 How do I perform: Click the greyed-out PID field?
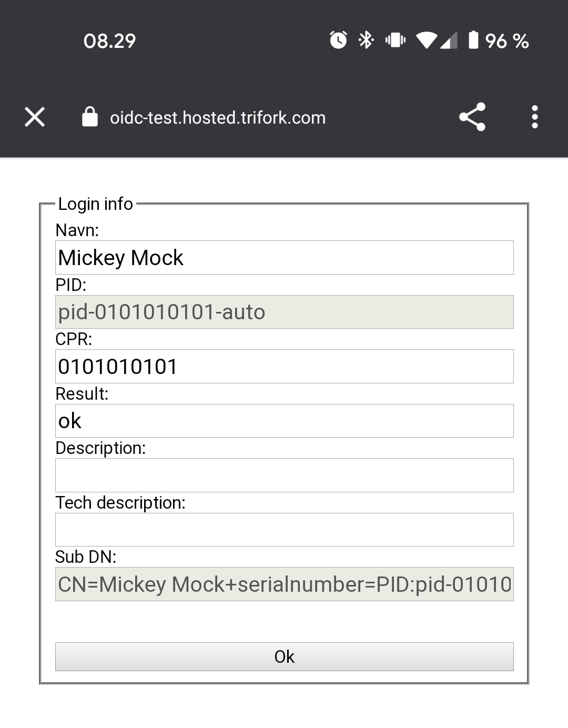[284, 312]
